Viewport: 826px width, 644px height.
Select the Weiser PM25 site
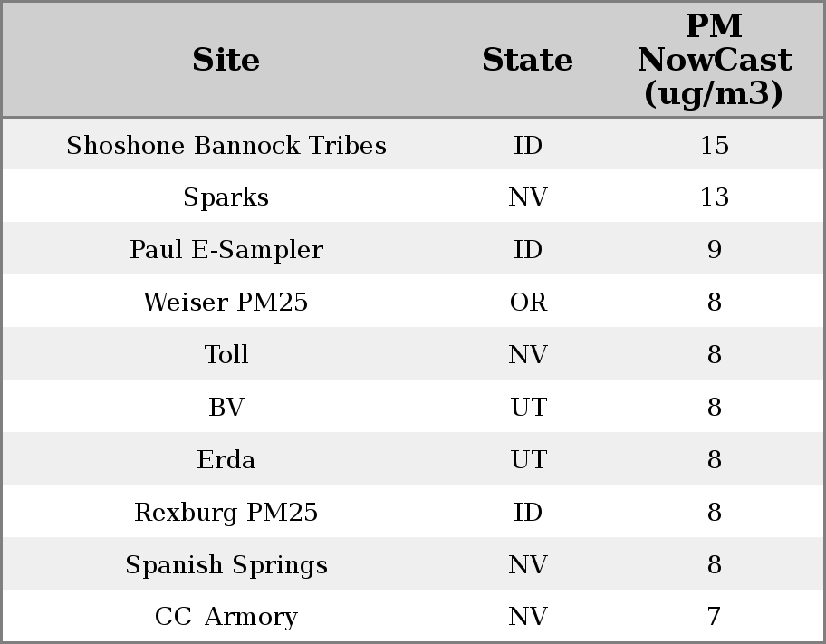(x=226, y=303)
